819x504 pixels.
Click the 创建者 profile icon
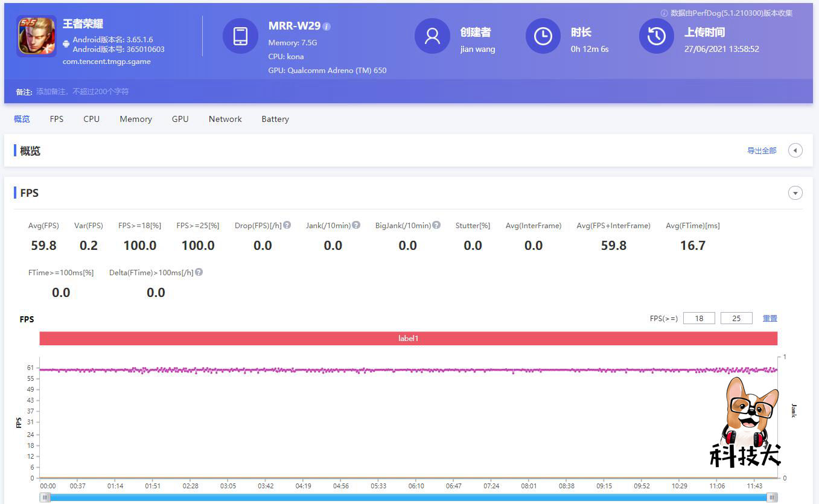point(432,36)
